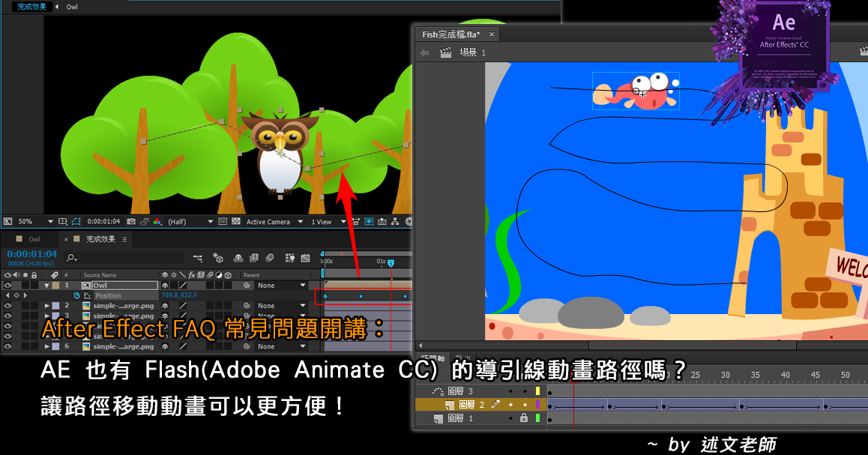The width and height of the screenshot is (868, 455).
Task: Hide the Owl layer with its eye
Action: [x=7, y=286]
